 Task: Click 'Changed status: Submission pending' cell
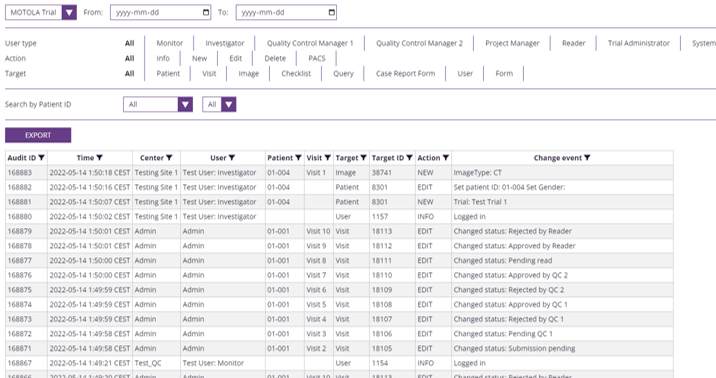point(562,348)
